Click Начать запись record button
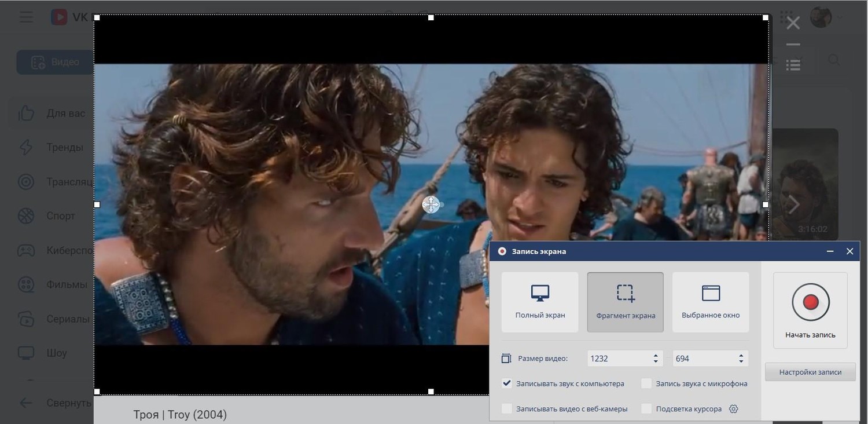Image resolution: width=868 pixels, height=424 pixels. tap(810, 310)
